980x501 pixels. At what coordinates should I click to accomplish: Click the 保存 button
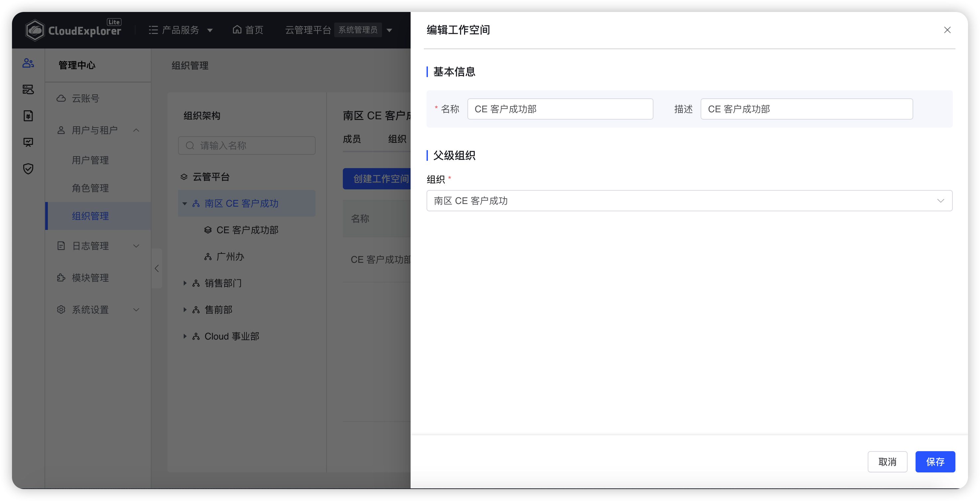[x=935, y=461]
